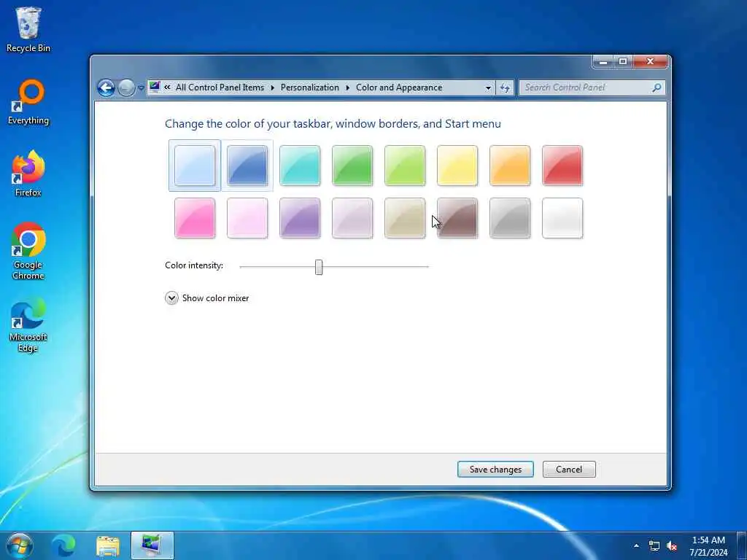Screen dimensions: 747x560
Task: Choose the purple Violet swatch
Action: (300, 218)
